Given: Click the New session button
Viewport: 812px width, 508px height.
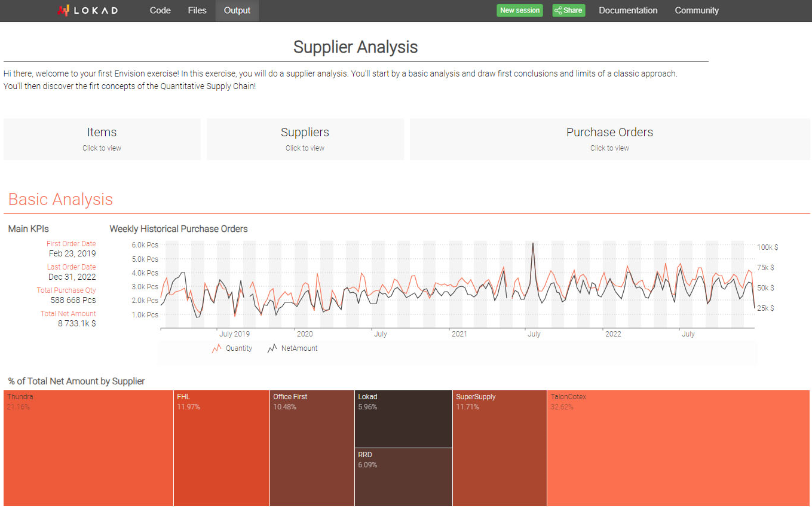Looking at the screenshot, I should 519,10.
